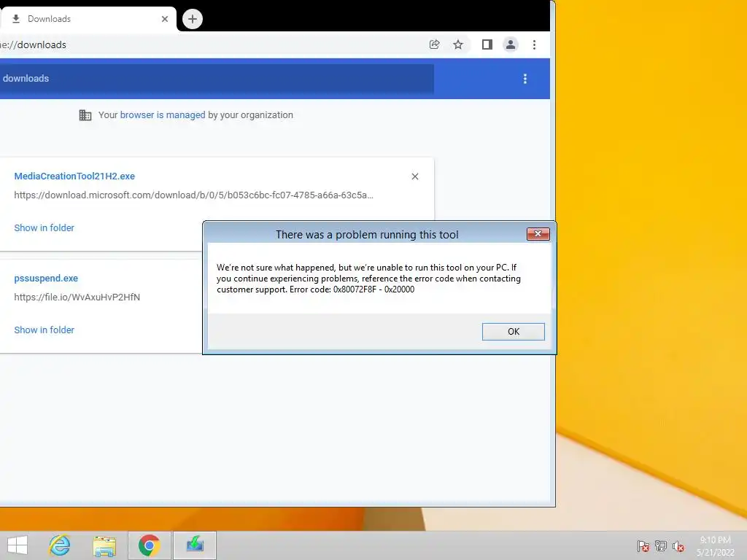This screenshot has height=560, width=747.
Task: Click the Chrome address bar
Action: click(209, 44)
